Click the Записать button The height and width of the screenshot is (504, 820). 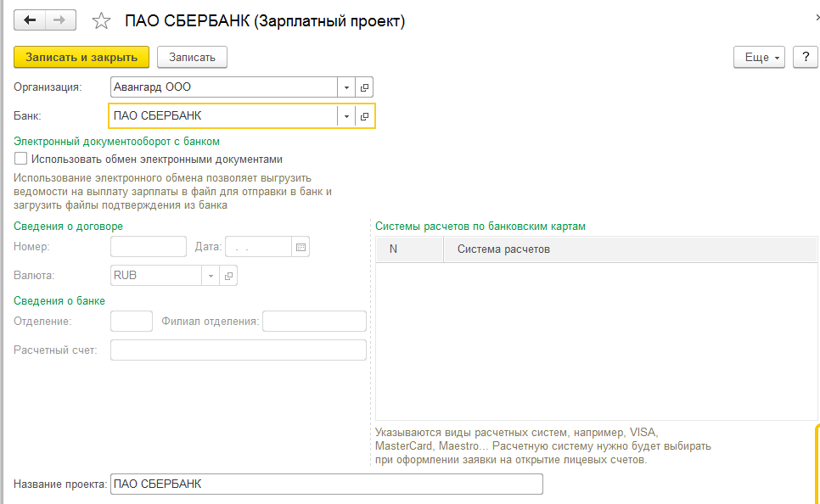[192, 57]
